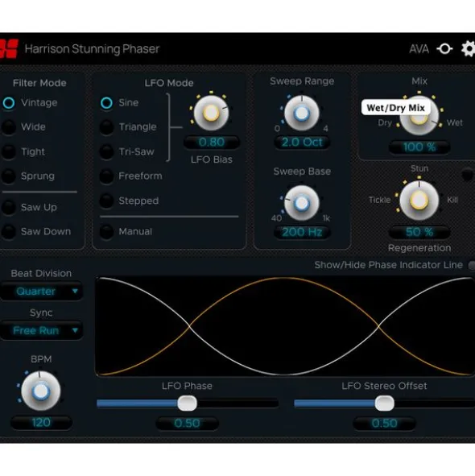The width and height of the screenshot is (475, 476).
Task: Click the 200 Hz value field
Action: 302,232
